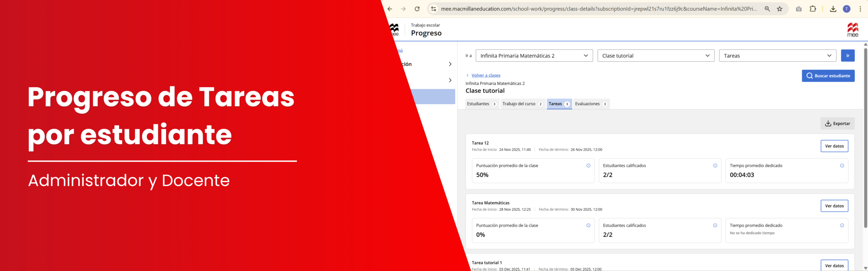868x271 pixels.
Task: Open the browser downloads icon
Action: (x=833, y=9)
